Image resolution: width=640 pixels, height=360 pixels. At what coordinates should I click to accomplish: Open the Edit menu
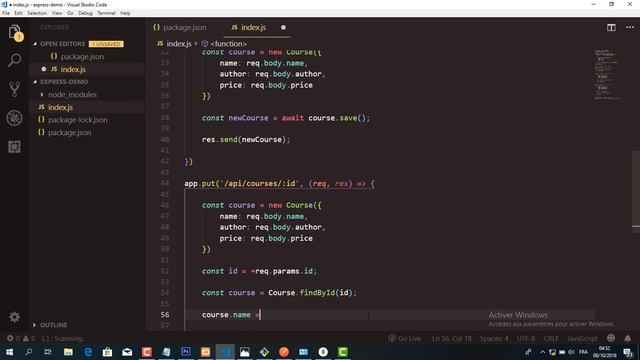[x=18, y=13]
